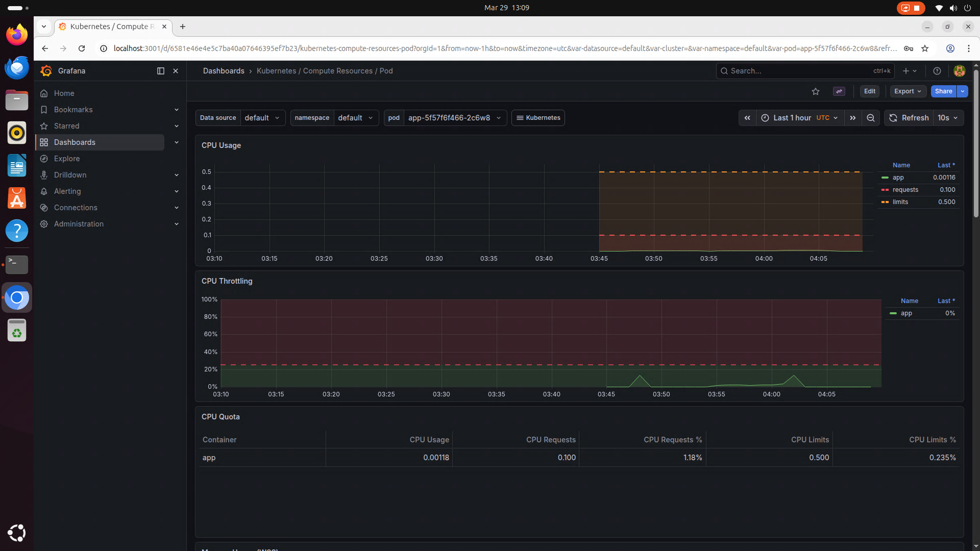Click the purple dashboard indicator icon
Image resolution: width=980 pixels, height=551 pixels.
point(839,91)
